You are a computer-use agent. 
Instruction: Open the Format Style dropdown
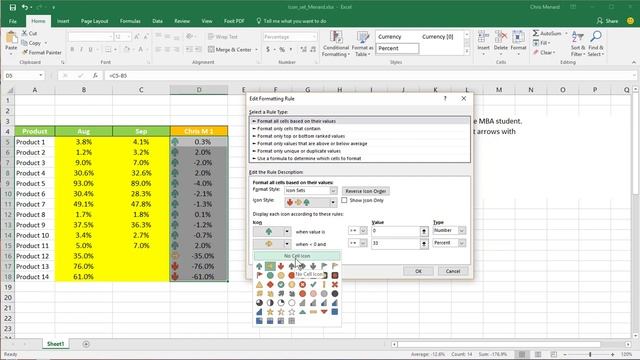pos(333,191)
